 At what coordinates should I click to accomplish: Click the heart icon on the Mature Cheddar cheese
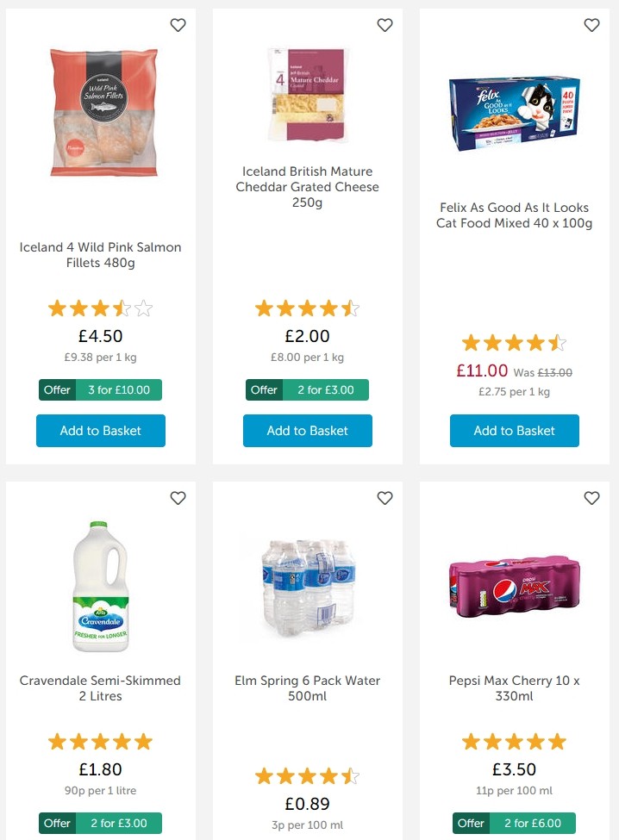pyautogui.click(x=385, y=25)
